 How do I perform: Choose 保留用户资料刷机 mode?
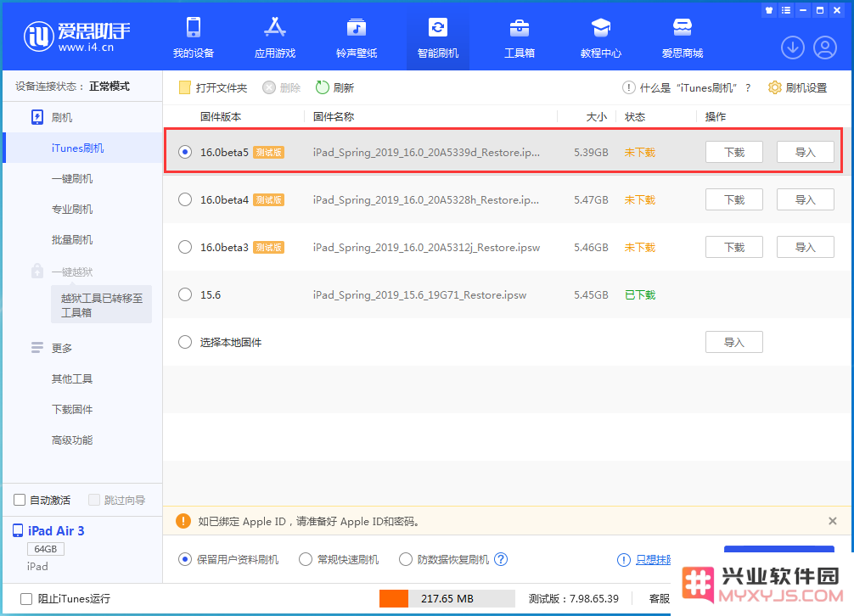point(185,559)
